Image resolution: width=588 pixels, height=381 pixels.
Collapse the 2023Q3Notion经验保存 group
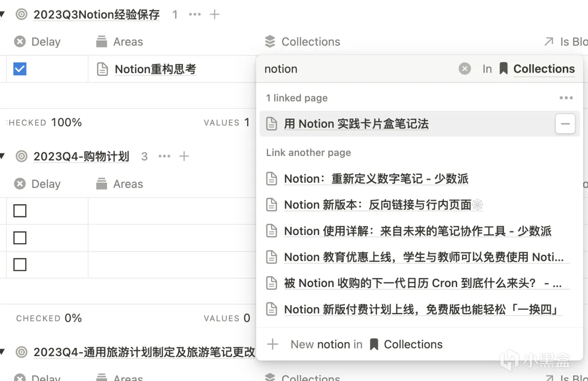coord(2,14)
